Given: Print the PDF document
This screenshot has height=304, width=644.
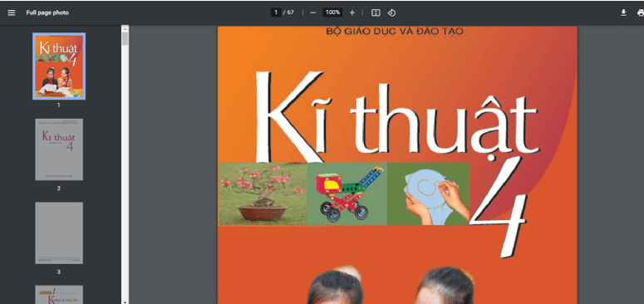Looking at the screenshot, I should click(x=641, y=12).
